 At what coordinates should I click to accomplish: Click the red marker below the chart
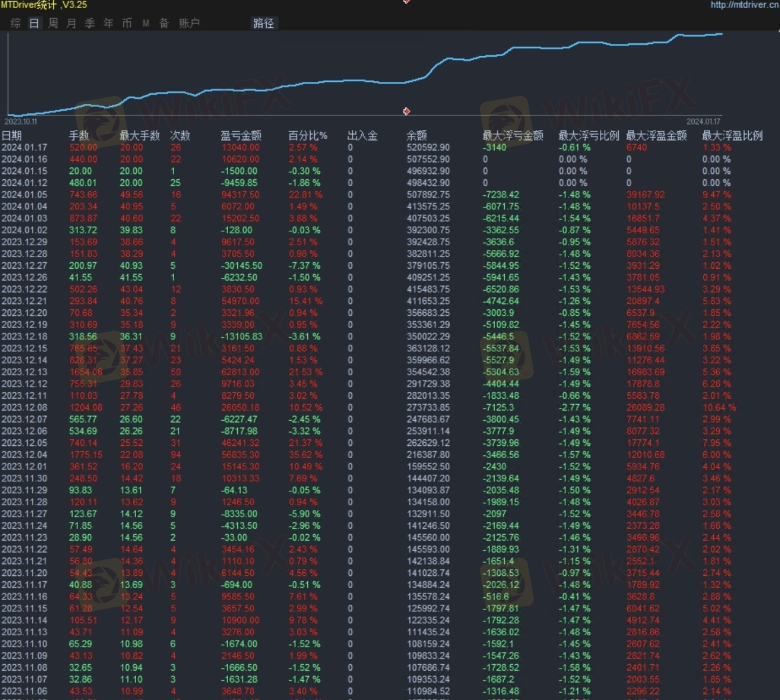(x=407, y=111)
